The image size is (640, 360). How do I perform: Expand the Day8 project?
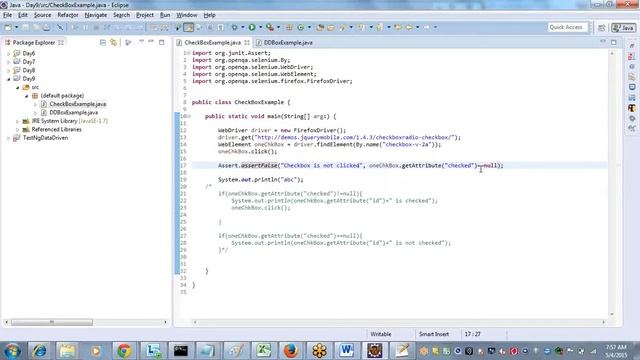(x=9, y=70)
